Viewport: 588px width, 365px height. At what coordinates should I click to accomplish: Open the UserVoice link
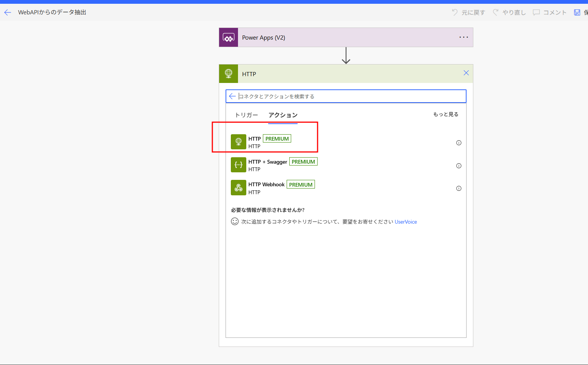pos(406,222)
